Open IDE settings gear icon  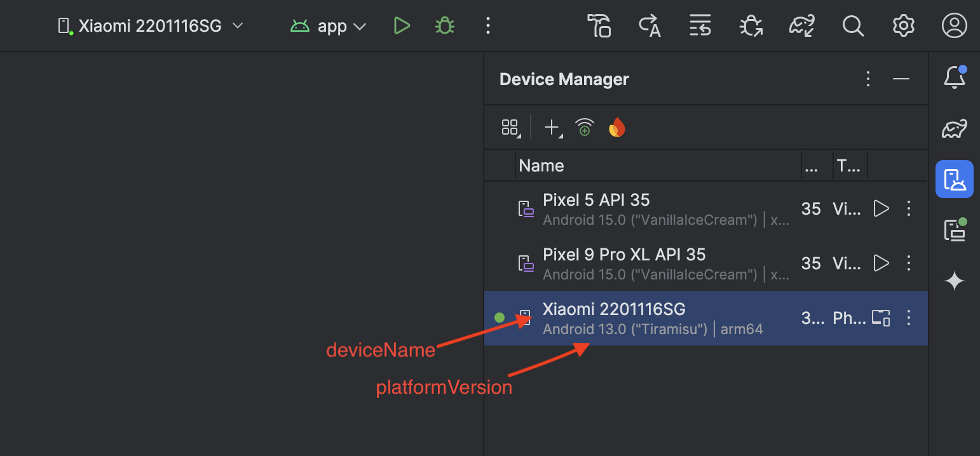[903, 26]
